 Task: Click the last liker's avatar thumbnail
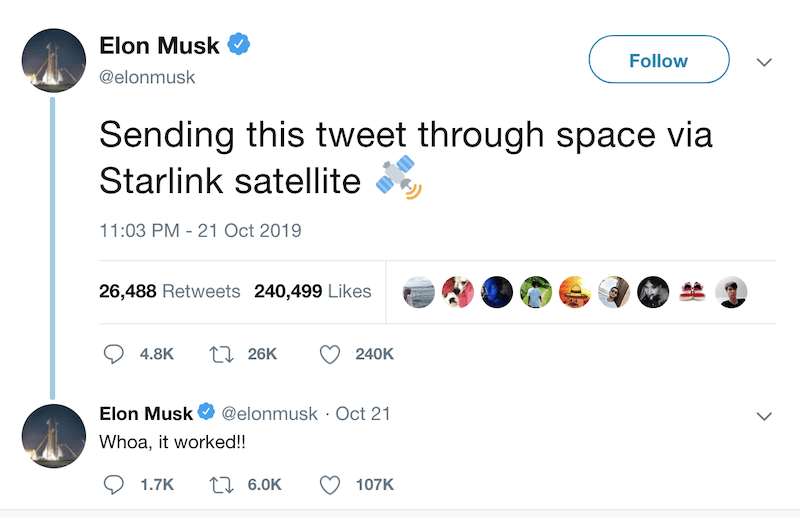coord(732,292)
